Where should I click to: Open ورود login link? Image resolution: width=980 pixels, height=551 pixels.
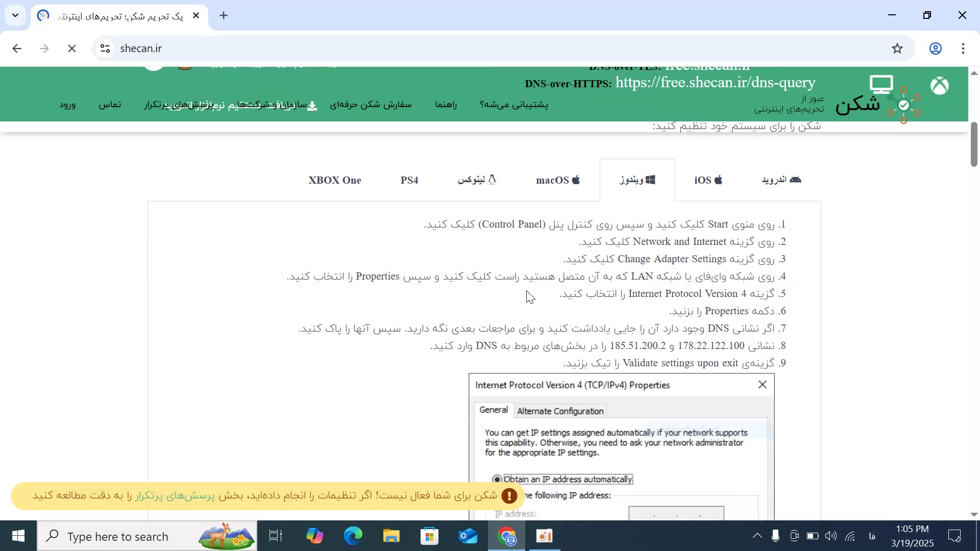pyautogui.click(x=67, y=105)
